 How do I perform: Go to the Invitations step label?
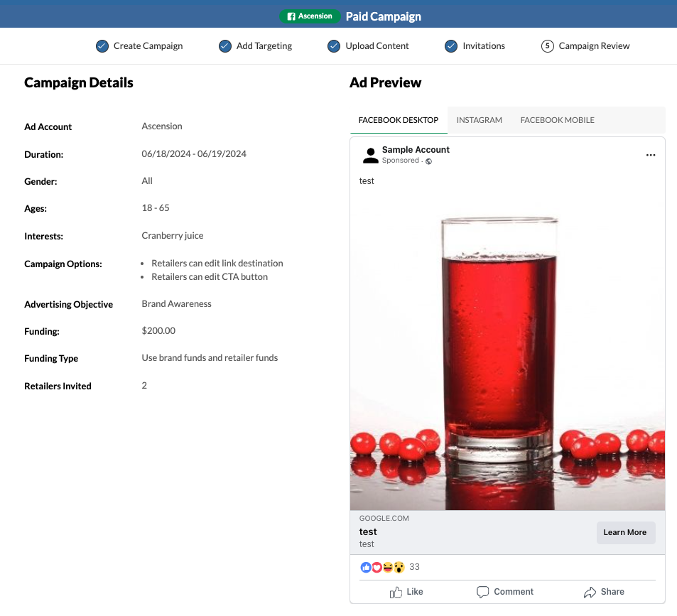(x=484, y=45)
